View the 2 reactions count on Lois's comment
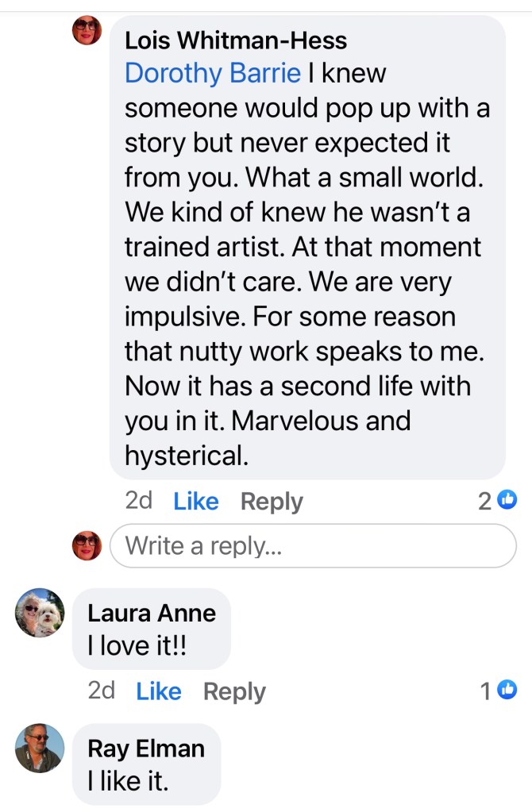This screenshot has width=532, height=812. (484, 501)
